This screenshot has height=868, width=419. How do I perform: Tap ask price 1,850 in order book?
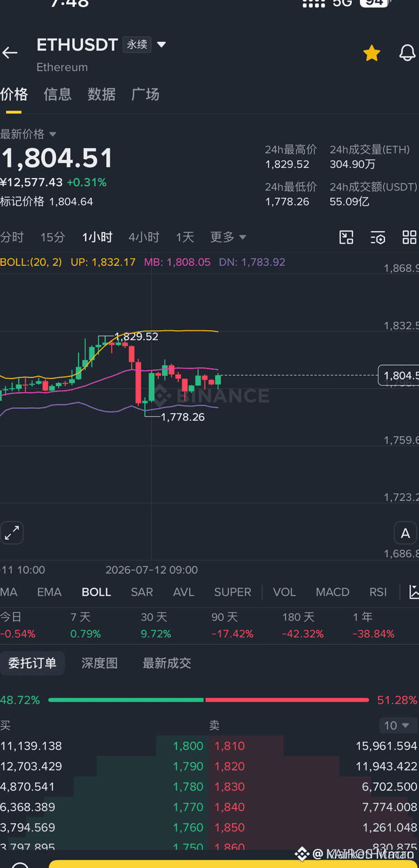tap(230, 828)
